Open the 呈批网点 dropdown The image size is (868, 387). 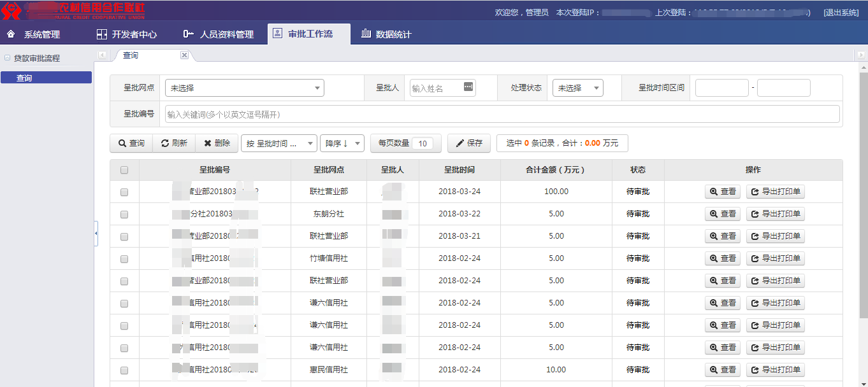point(244,88)
